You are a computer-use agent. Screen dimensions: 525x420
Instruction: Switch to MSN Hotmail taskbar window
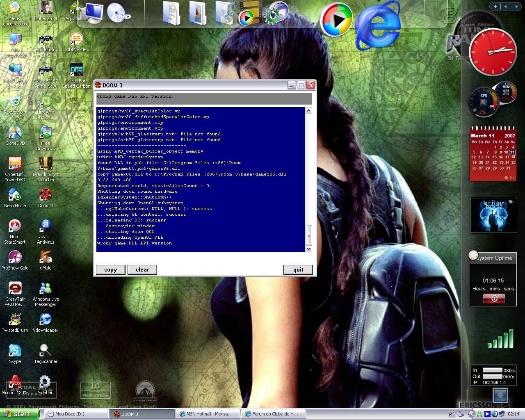(208, 414)
